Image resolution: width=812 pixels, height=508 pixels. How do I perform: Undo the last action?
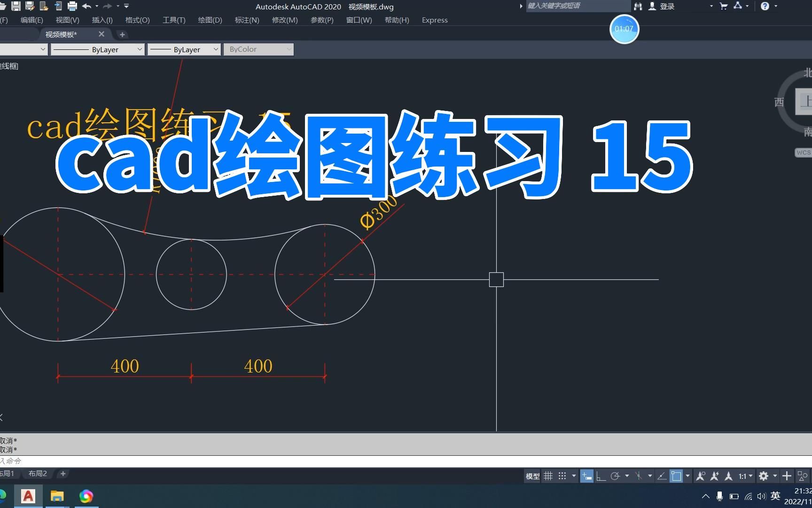tap(86, 6)
